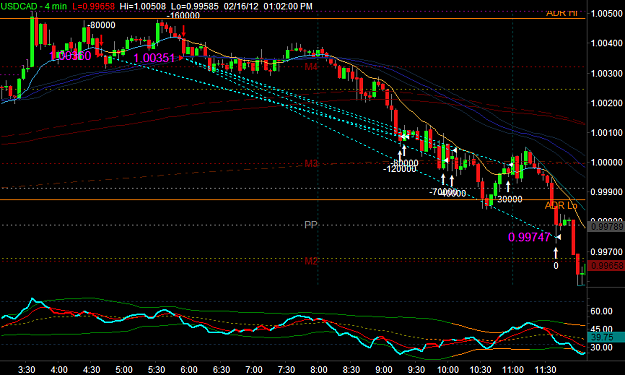Click the 5:30 time axis label
This screenshot has height=375, width=625.
[156, 370]
